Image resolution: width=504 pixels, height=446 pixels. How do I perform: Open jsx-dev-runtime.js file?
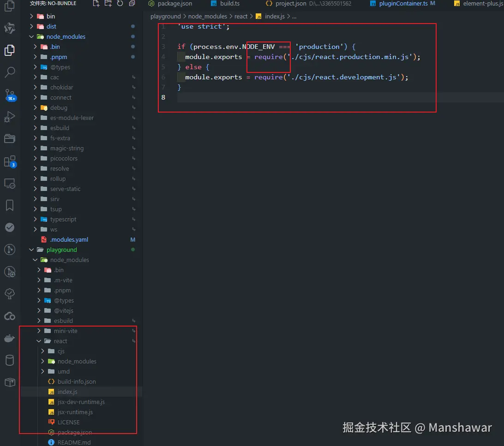pyautogui.click(x=82, y=402)
